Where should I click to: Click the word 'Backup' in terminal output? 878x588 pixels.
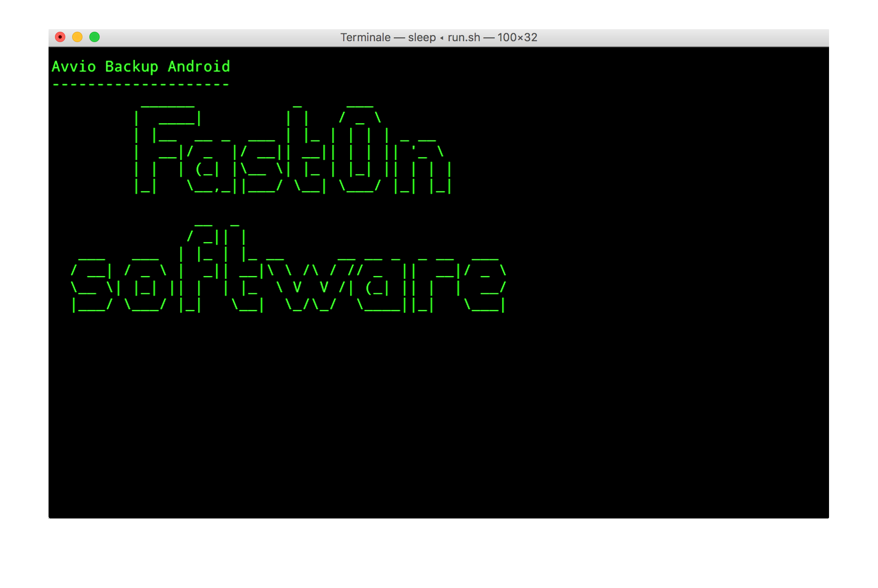coord(131,67)
